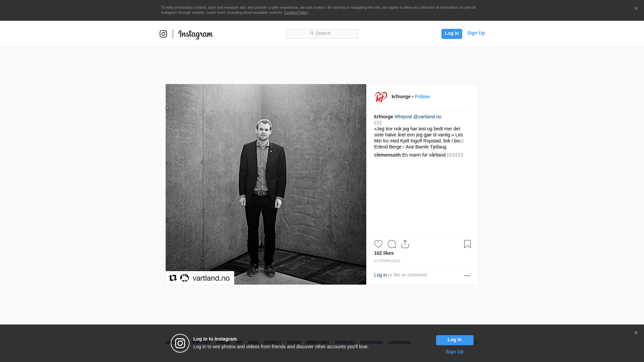
Task: Click Log In button in bottom banner
Action: (454, 340)
